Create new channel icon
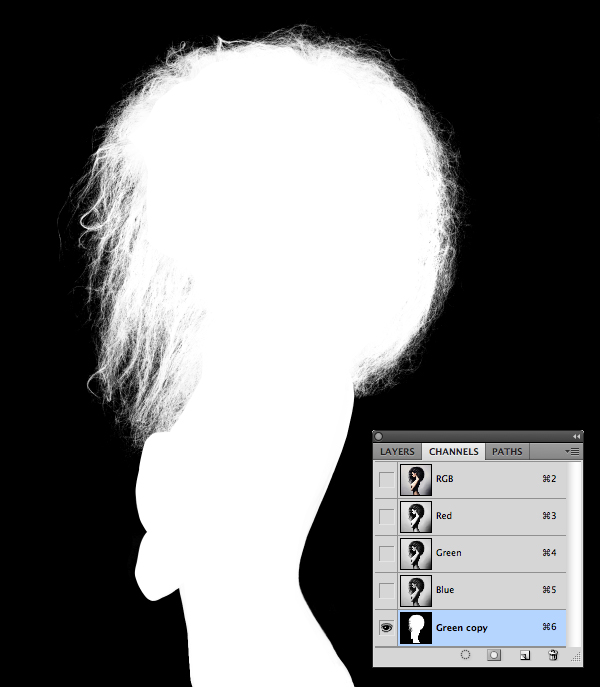 (x=525, y=655)
